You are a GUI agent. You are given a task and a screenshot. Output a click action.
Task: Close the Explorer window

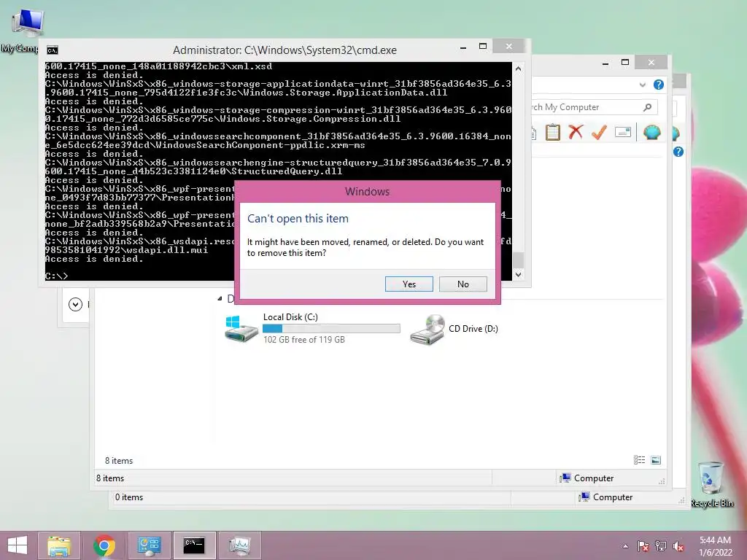coord(651,63)
